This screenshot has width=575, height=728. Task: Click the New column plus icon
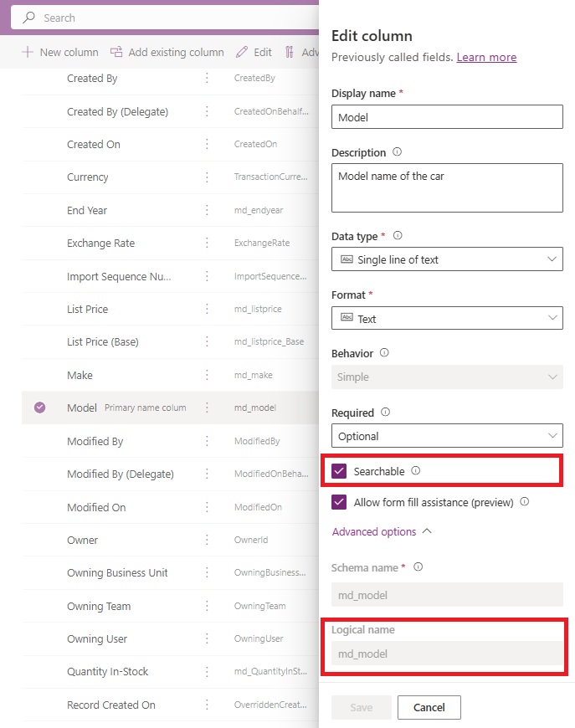[28, 52]
